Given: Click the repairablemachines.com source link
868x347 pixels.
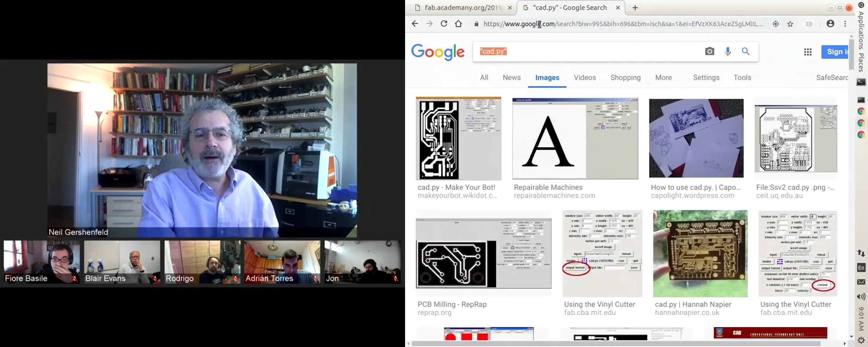Looking at the screenshot, I should [554, 196].
